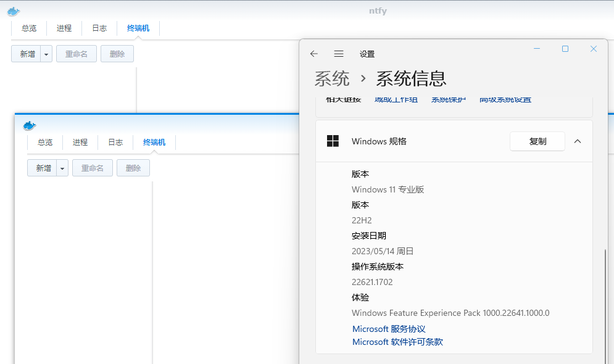Maximize the 设置 window
The height and width of the screenshot is (364, 614).
pyautogui.click(x=565, y=49)
